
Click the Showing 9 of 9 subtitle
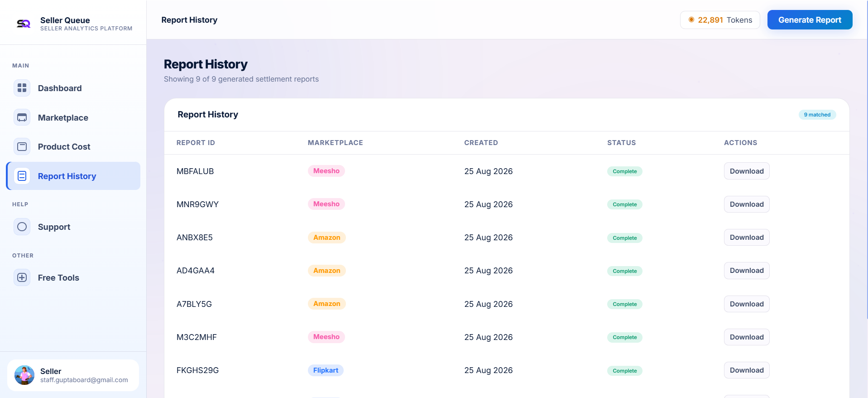click(x=241, y=79)
